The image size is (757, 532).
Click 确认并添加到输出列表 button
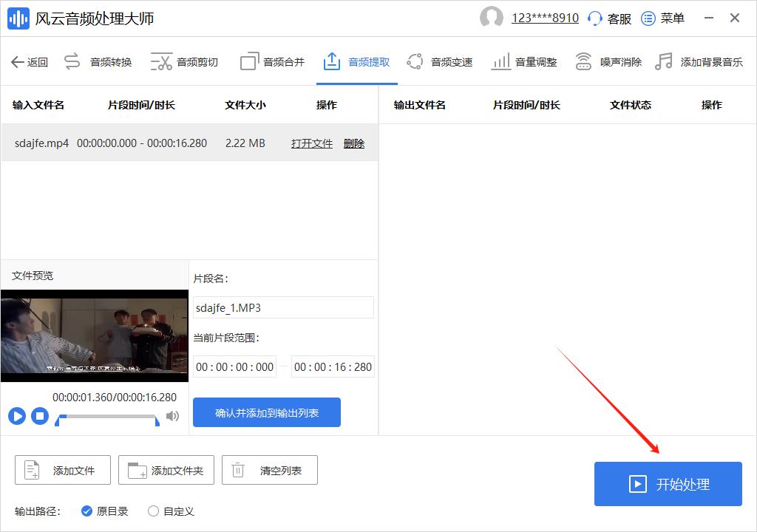click(266, 412)
